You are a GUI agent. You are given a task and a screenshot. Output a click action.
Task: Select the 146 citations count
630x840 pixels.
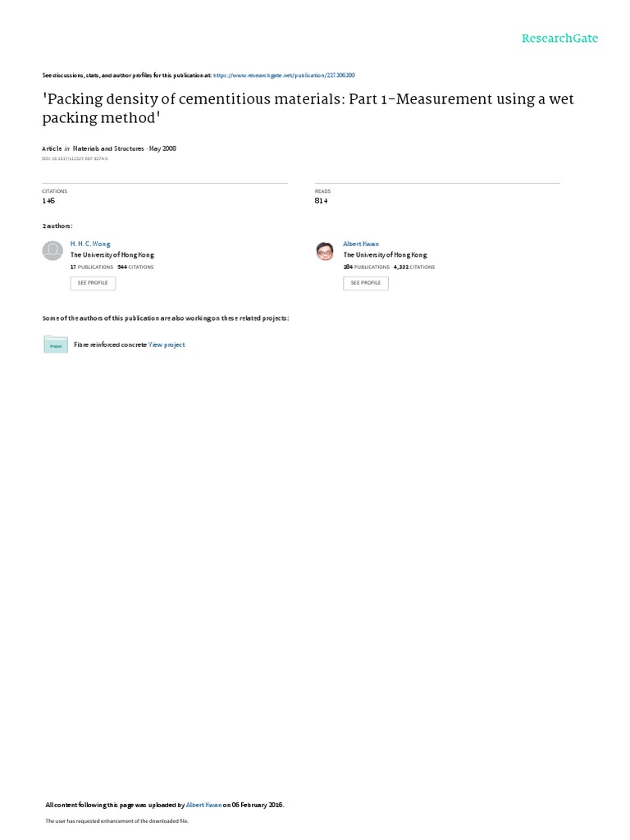point(48,200)
